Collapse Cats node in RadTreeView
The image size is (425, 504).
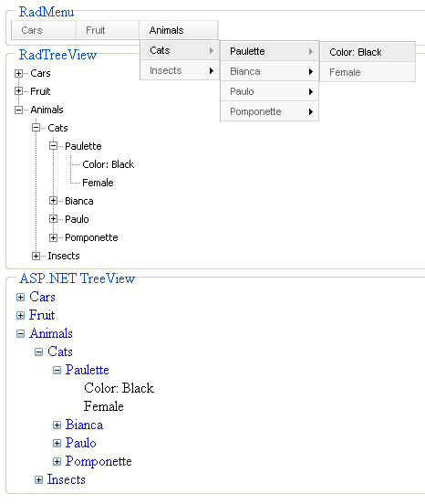[36, 128]
